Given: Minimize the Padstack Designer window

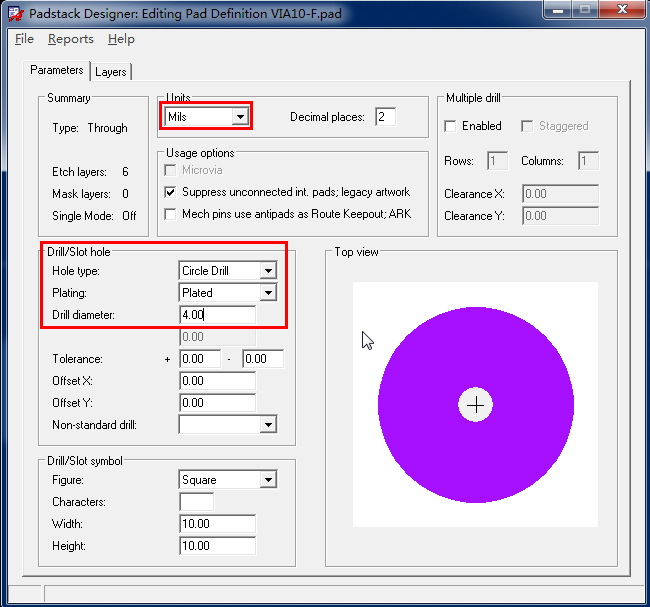Looking at the screenshot, I should click(x=558, y=10).
